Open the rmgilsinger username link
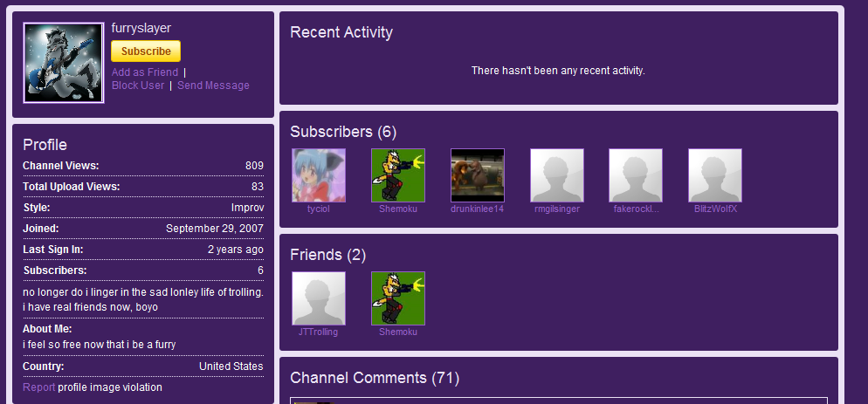The width and height of the screenshot is (868, 404). pyautogui.click(x=557, y=209)
